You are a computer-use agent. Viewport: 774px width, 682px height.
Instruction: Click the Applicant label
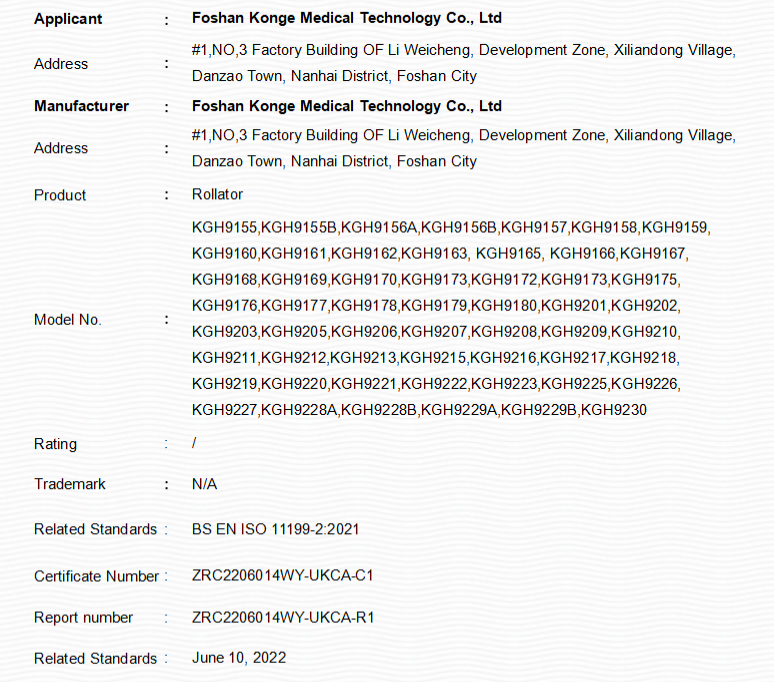click(x=68, y=19)
